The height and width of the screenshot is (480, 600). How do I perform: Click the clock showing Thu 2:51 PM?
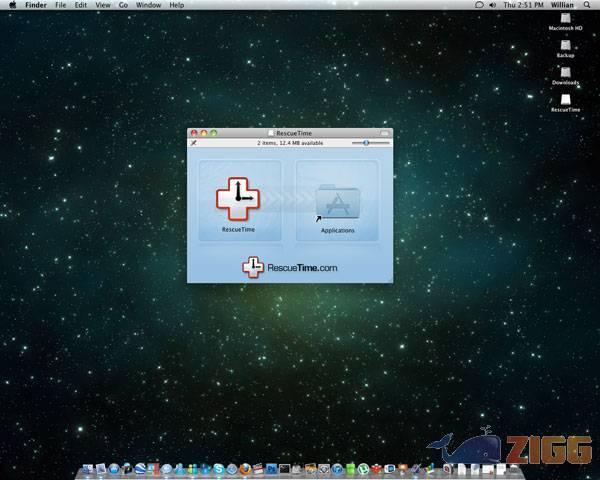click(523, 5)
